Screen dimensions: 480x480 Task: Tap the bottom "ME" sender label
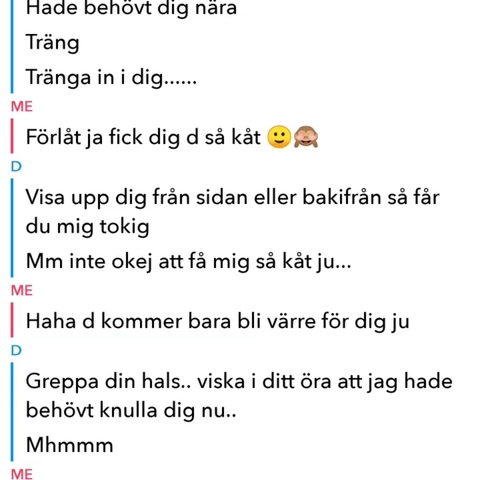click(x=22, y=474)
